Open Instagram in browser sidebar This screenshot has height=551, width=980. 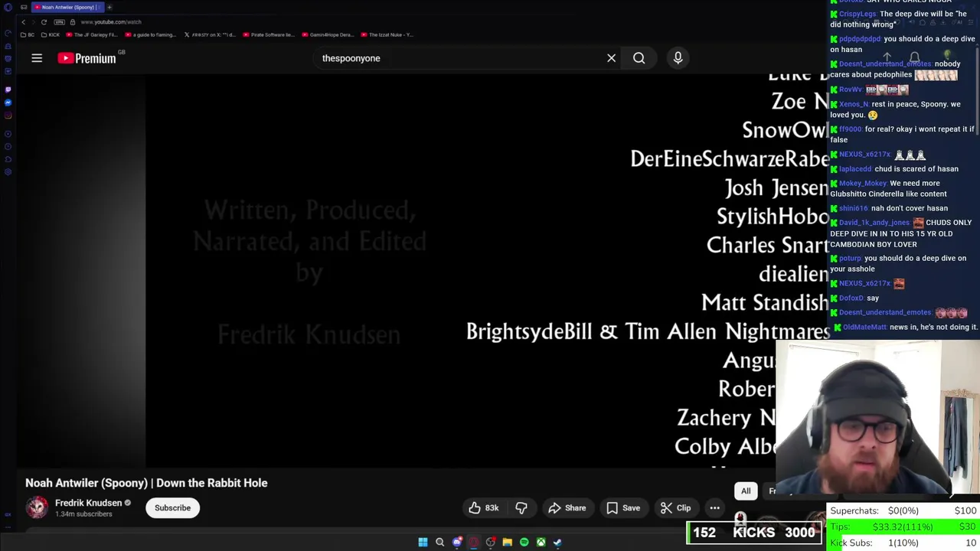[8, 116]
